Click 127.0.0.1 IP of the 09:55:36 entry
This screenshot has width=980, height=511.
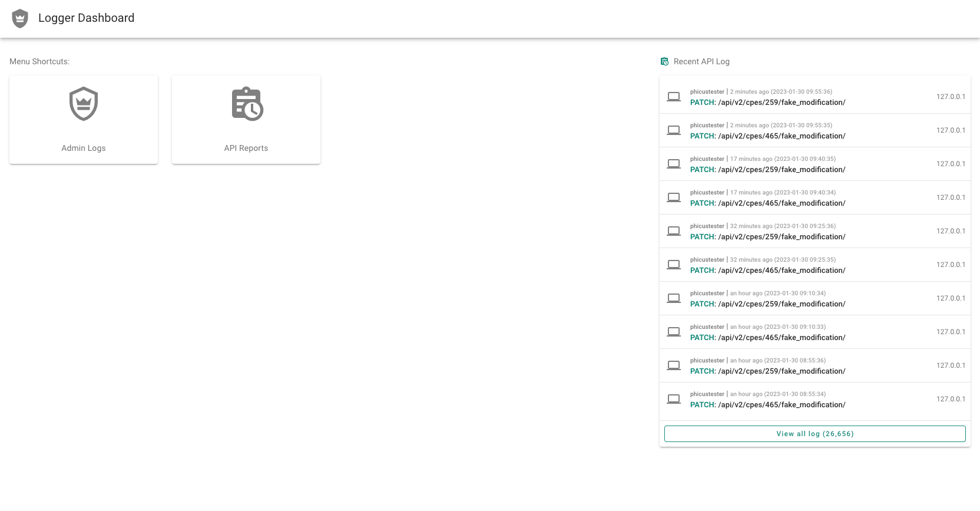click(x=951, y=97)
